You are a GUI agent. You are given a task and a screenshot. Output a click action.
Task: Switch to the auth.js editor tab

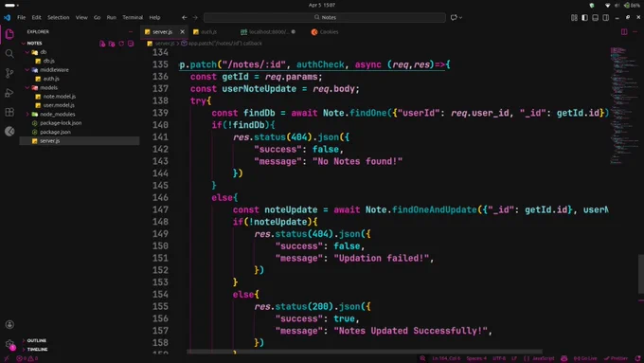point(208,32)
